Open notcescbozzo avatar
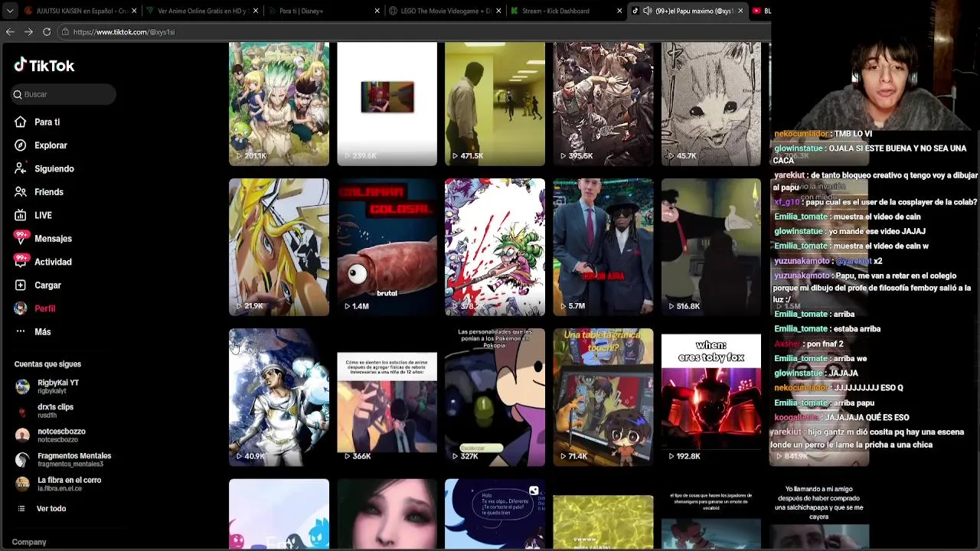 point(22,435)
